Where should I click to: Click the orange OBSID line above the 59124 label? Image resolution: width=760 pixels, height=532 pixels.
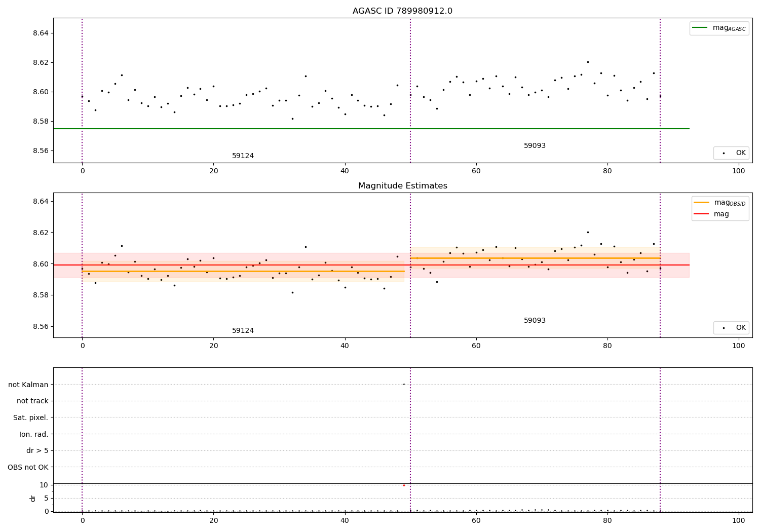(x=243, y=271)
